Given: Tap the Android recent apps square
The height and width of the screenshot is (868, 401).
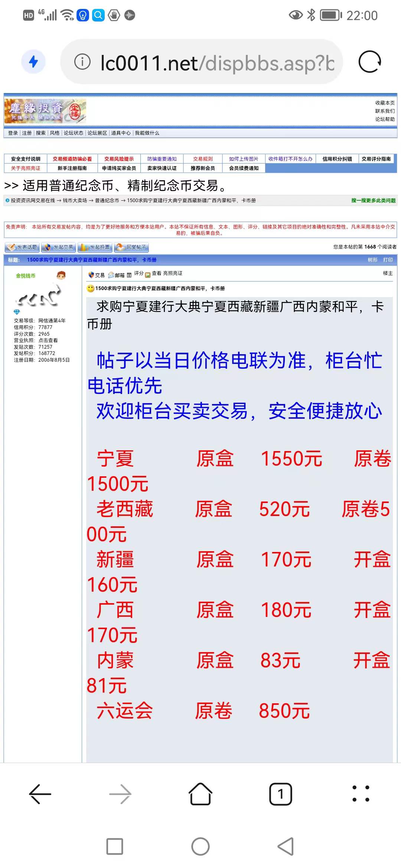Looking at the screenshot, I should [x=115, y=846].
